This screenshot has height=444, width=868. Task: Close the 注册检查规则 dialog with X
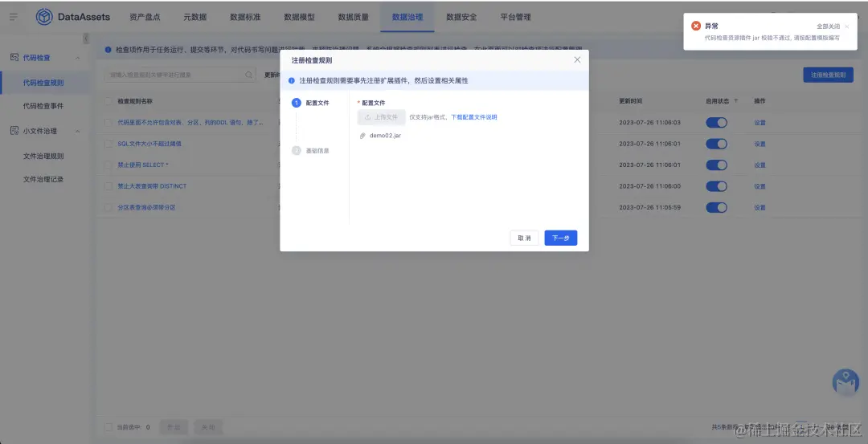coord(577,59)
